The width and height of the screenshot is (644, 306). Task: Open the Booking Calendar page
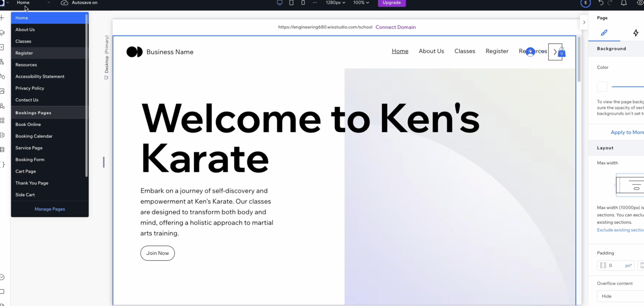(48, 136)
